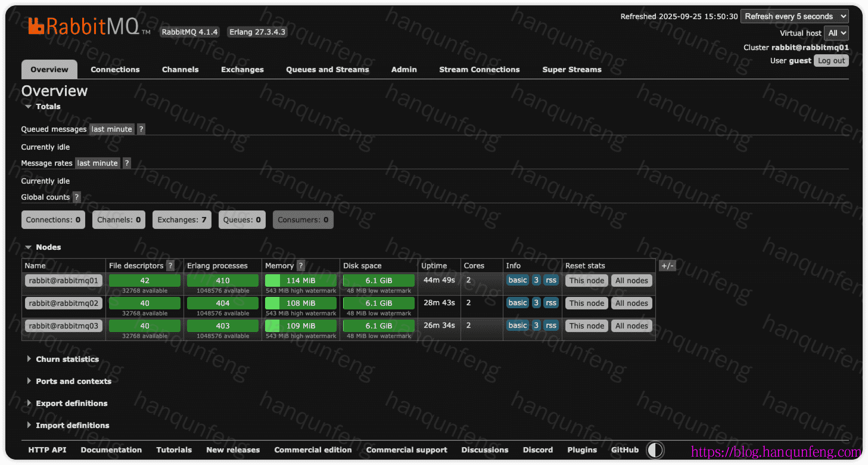
Task: Click Queues: 0 count button
Action: coord(242,220)
